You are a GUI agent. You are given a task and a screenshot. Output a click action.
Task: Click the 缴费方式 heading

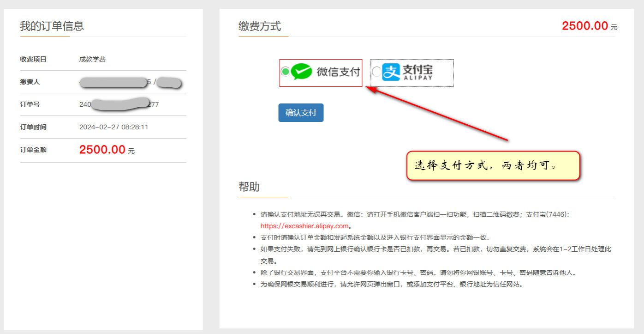260,26
